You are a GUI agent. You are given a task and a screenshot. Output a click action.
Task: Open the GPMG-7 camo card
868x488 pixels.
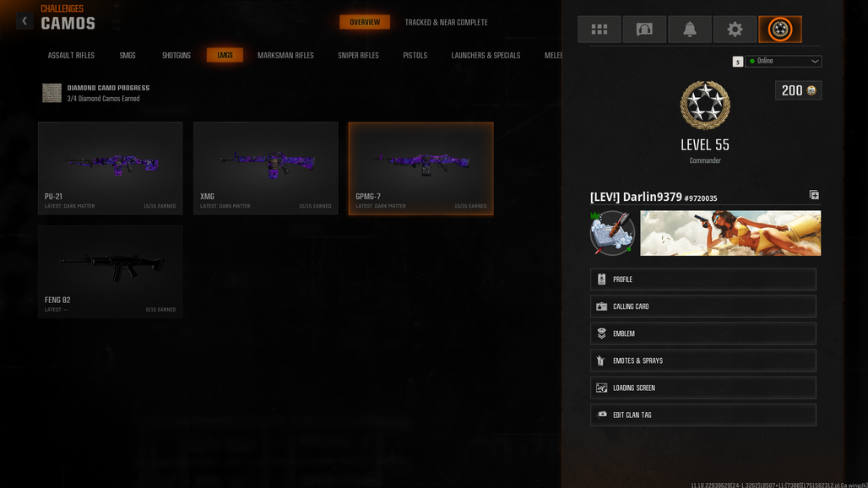tap(421, 168)
